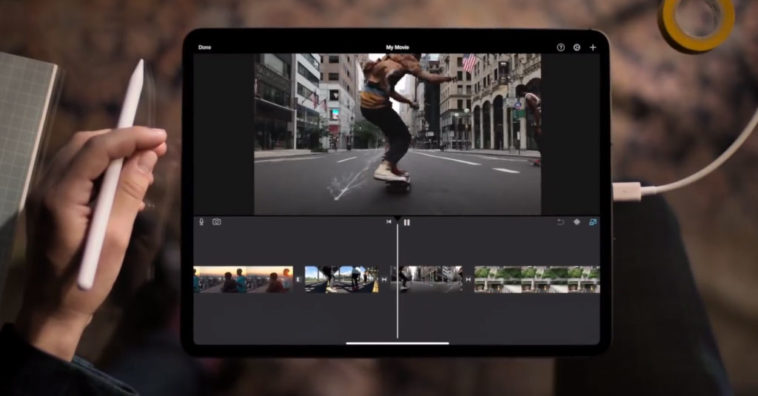Pause the video playback
Viewport: 758px width, 396px height.
click(x=407, y=222)
